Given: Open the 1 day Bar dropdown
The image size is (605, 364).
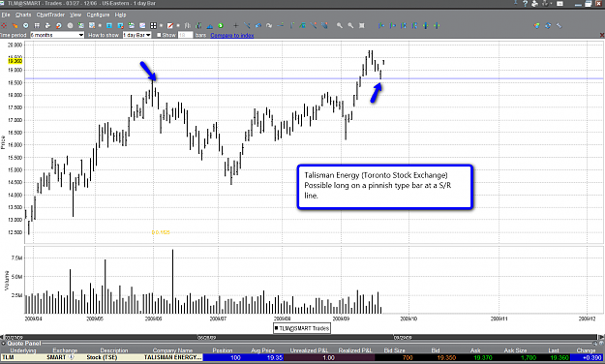Looking at the screenshot, I should [136, 35].
